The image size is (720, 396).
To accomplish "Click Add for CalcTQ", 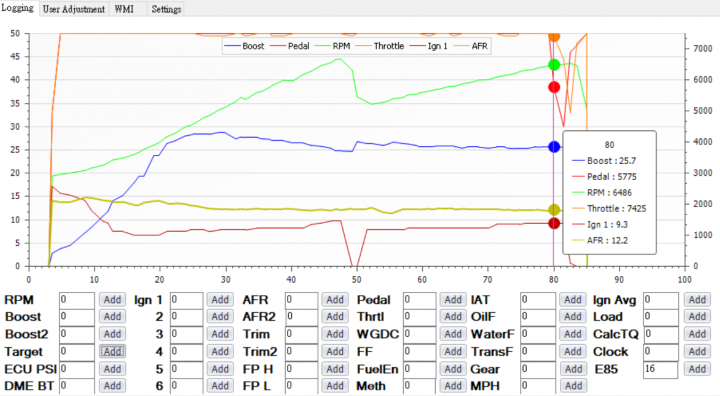I will point(697,334).
